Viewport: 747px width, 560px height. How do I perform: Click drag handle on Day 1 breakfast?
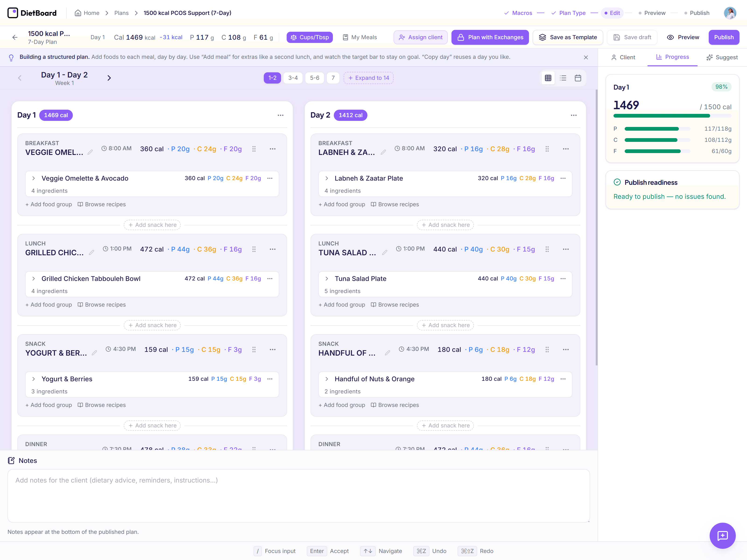pos(254,149)
